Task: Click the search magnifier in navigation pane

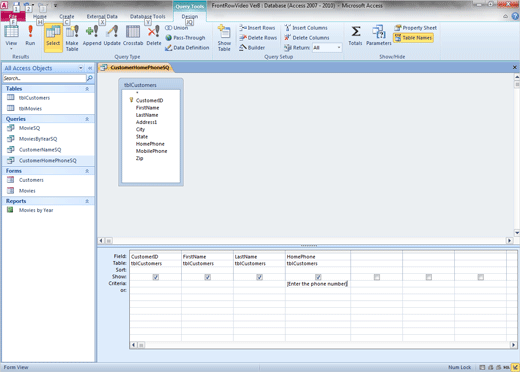Action: point(90,78)
